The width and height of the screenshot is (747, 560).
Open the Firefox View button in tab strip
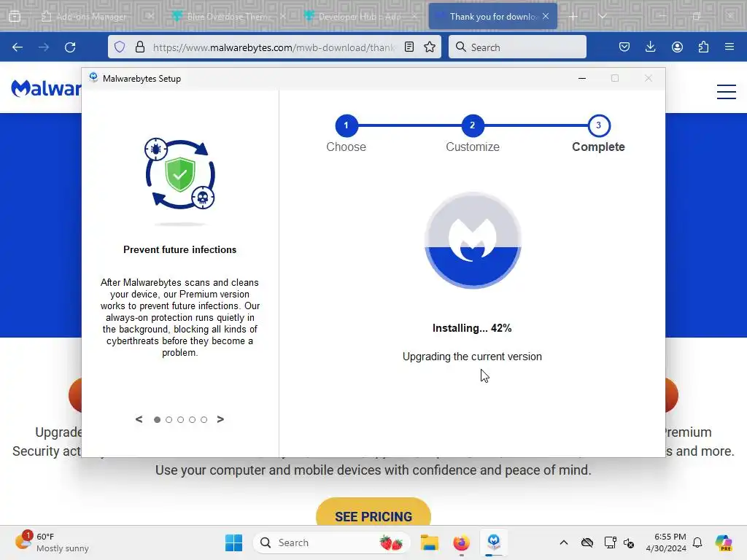[x=15, y=16]
